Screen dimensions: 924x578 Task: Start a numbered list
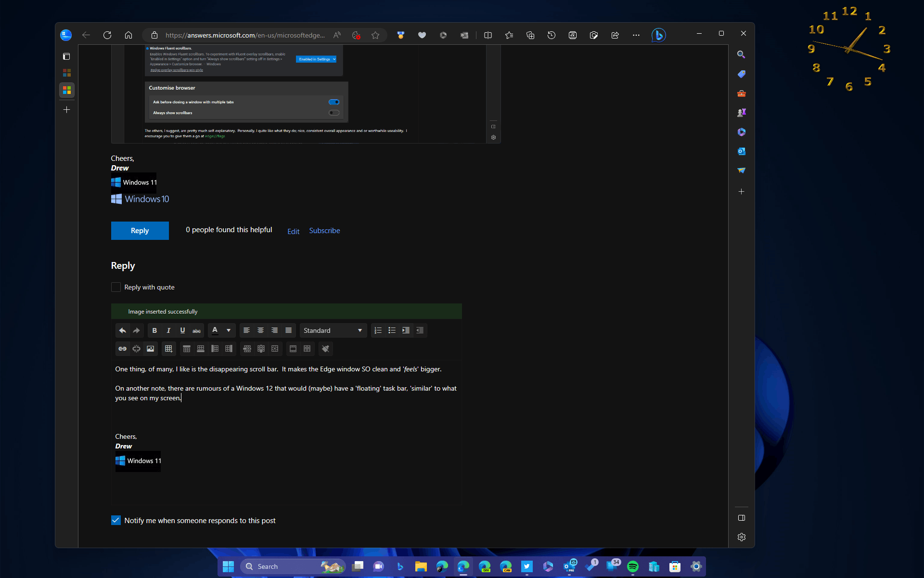click(x=378, y=330)
